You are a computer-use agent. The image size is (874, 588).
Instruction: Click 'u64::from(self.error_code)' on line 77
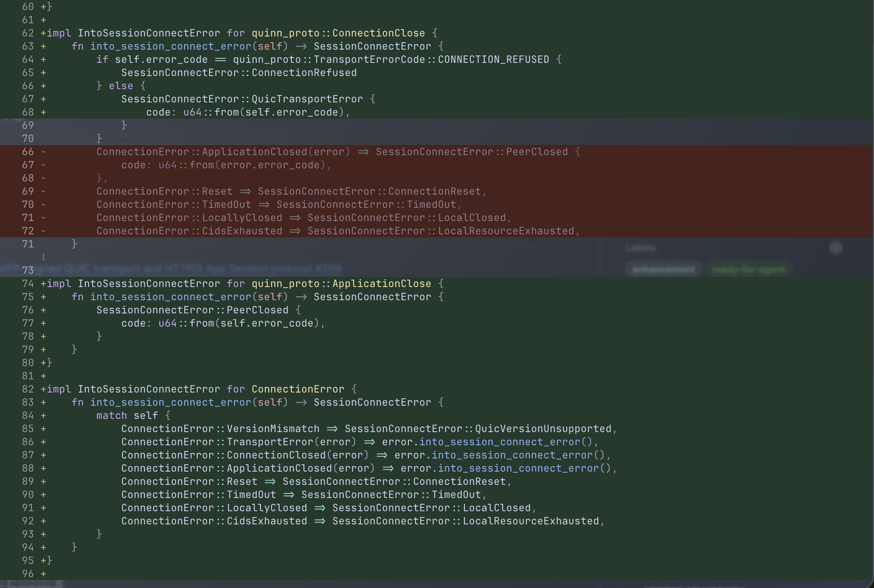coord(239,323)
